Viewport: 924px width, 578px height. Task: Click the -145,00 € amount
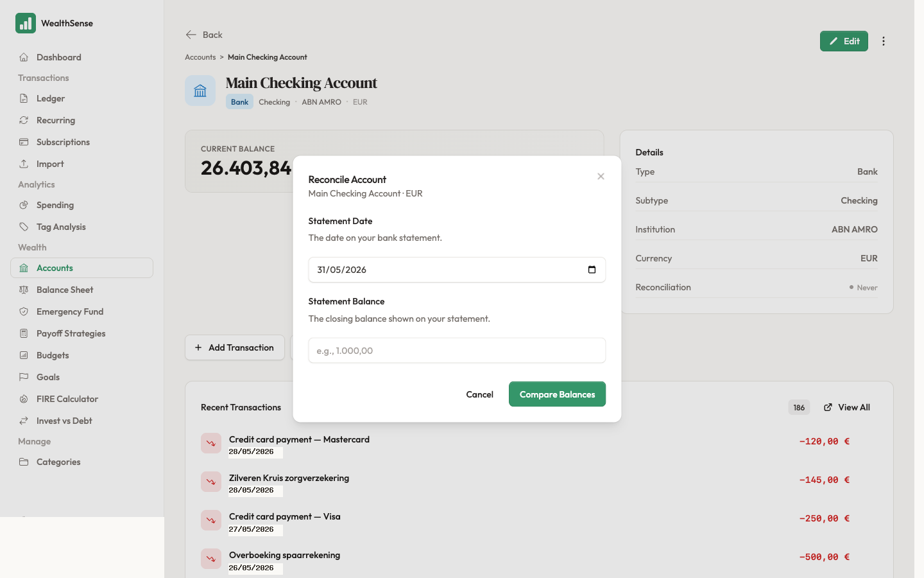click(825, 480)
